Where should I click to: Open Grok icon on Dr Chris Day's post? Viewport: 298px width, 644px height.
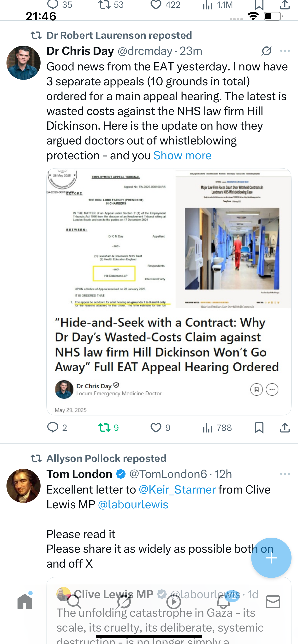tap(267, 51)
